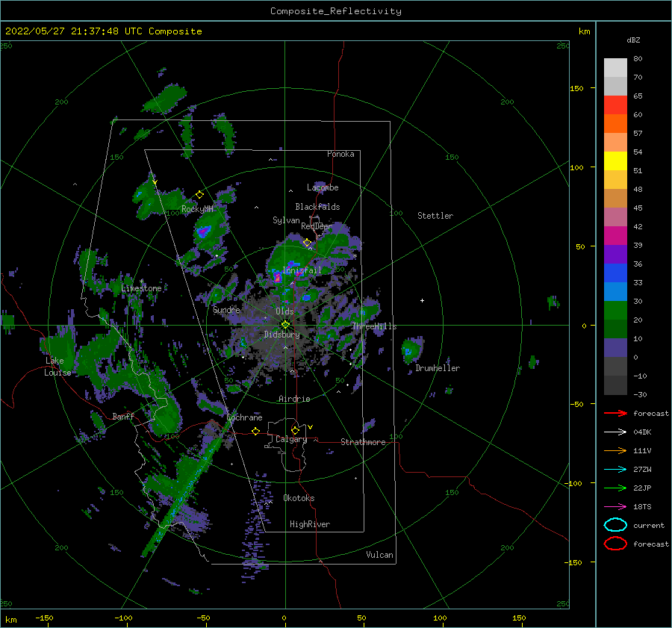Click the storm cell echo west of Drumheller
The height and width of the screenshot is (628, 672).
pyautogui.click(x=412, y=349)
